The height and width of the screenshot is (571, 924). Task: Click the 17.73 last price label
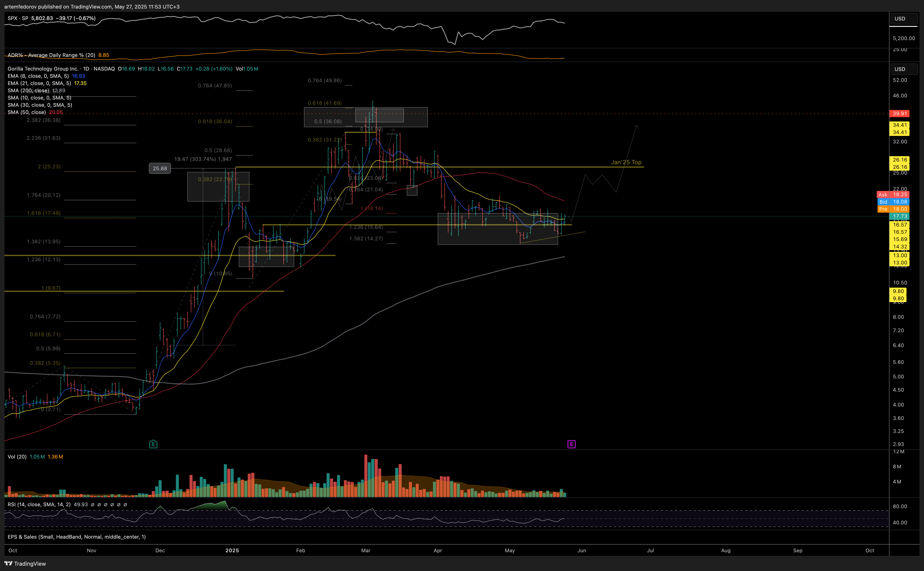point(899,216)
